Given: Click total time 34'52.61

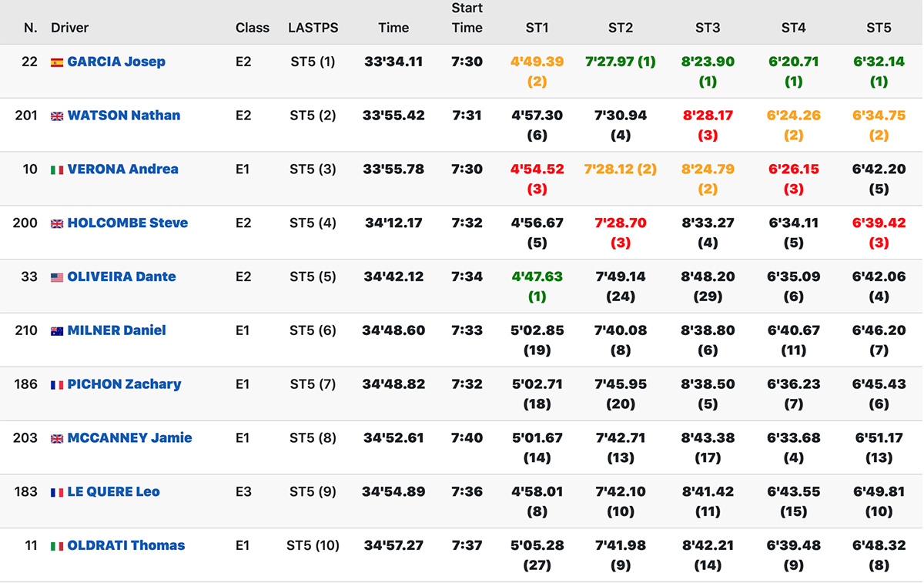Looking at the screenshot, I should click(x=393, y=438).
